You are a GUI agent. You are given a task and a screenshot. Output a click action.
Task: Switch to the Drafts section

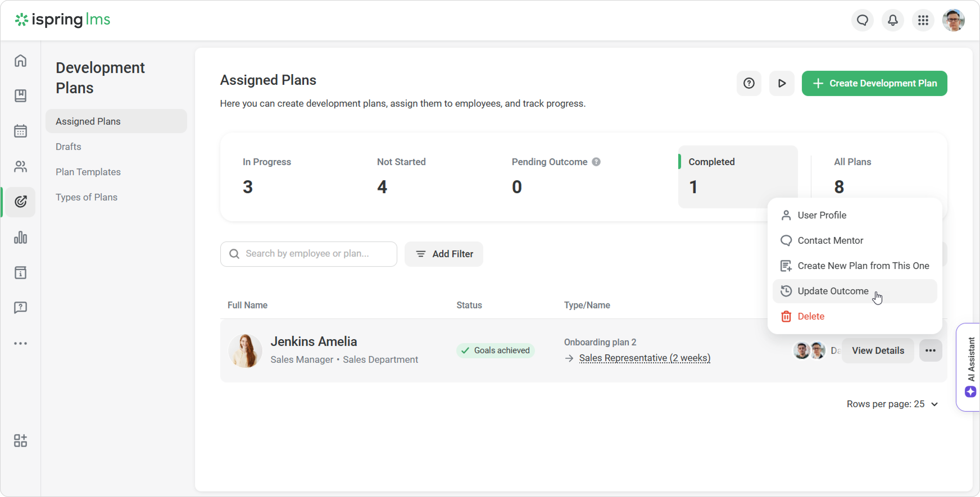69,146
